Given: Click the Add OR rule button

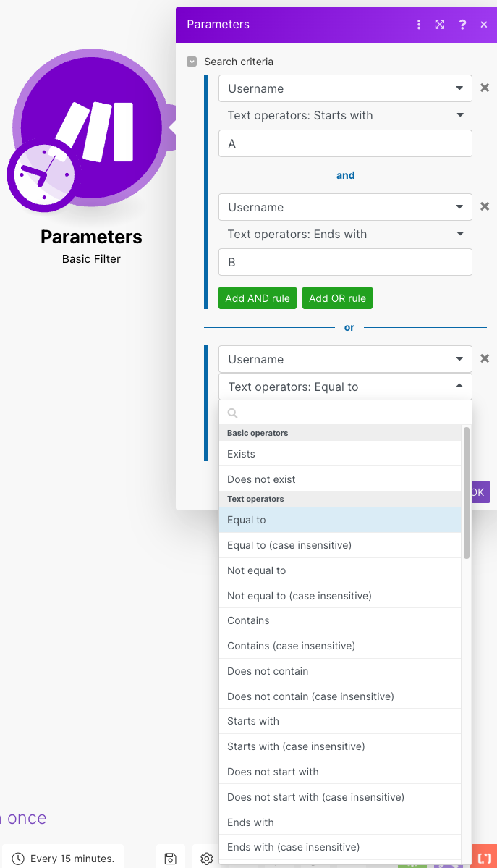Looking at the screenshot, I should 337,298.
